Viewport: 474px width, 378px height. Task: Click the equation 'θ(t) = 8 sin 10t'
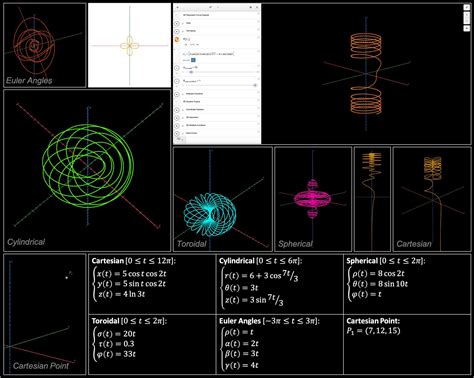click(x=380, y=284)
